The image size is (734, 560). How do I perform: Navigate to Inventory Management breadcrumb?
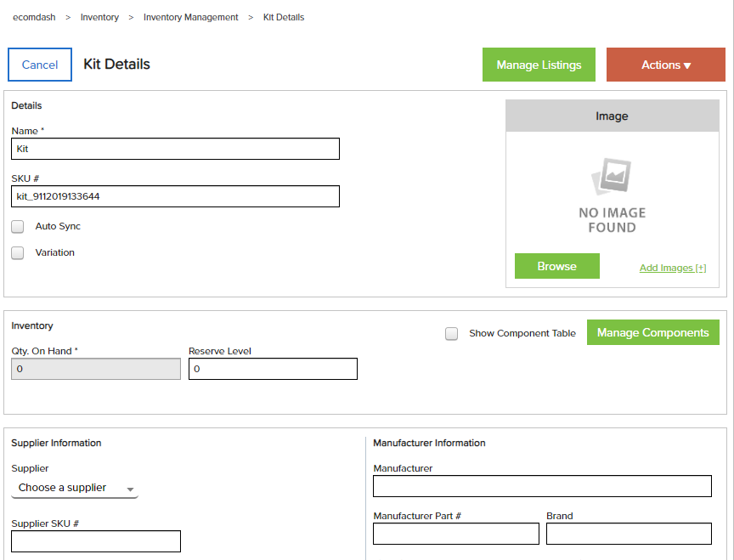coord(190,17)
